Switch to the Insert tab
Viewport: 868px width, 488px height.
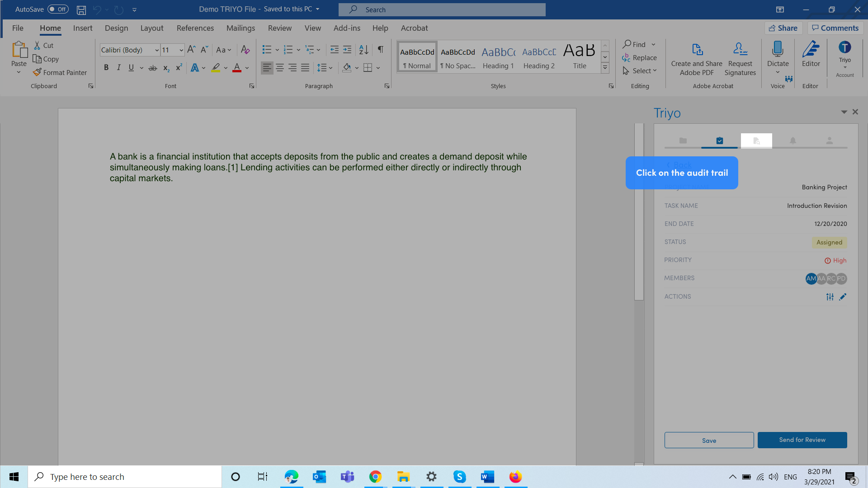coord(83,28)
